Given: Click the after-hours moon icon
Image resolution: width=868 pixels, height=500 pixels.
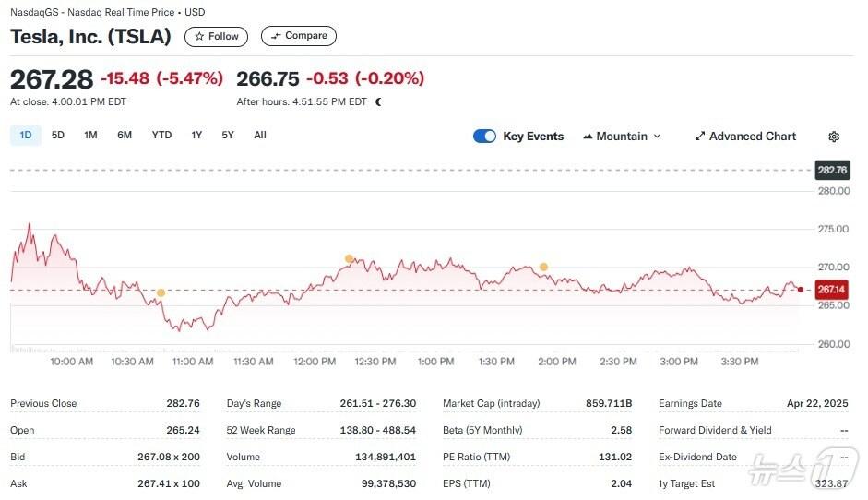Looking at the screenshot, I should click(x=378, y=102).
